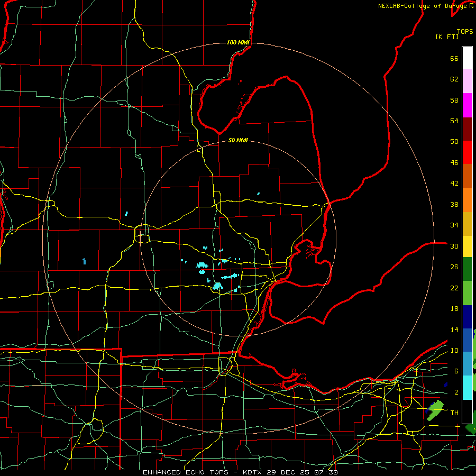Click the magenta legend swatch

467,105
